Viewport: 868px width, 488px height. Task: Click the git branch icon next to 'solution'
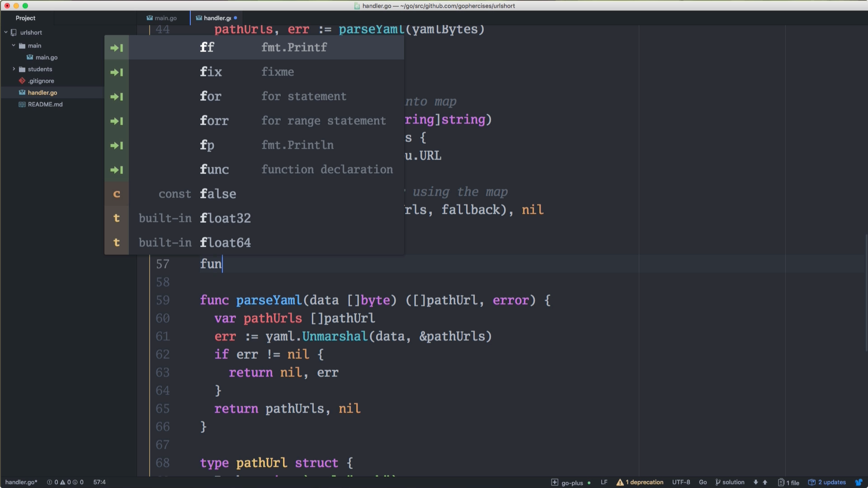(718, 482)
